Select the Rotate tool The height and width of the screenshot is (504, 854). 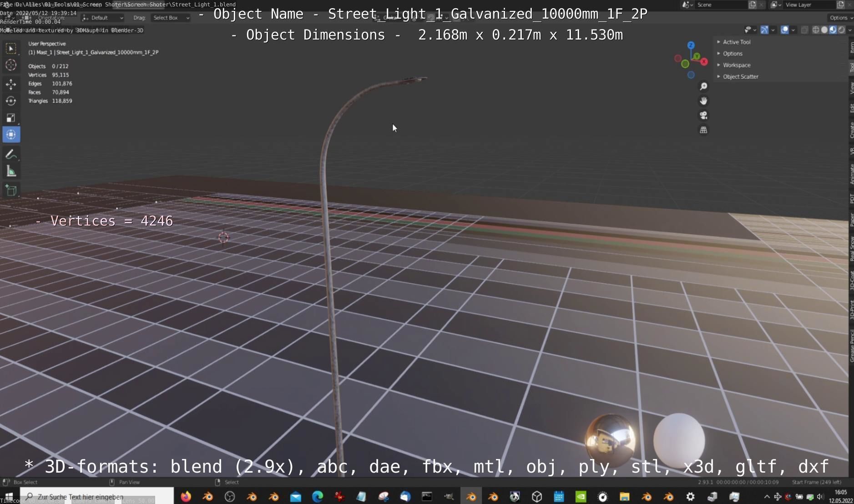click(x=11, y=101)
